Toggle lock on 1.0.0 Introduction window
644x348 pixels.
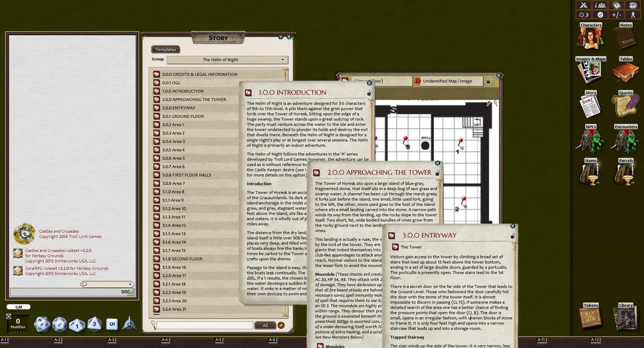369,93
